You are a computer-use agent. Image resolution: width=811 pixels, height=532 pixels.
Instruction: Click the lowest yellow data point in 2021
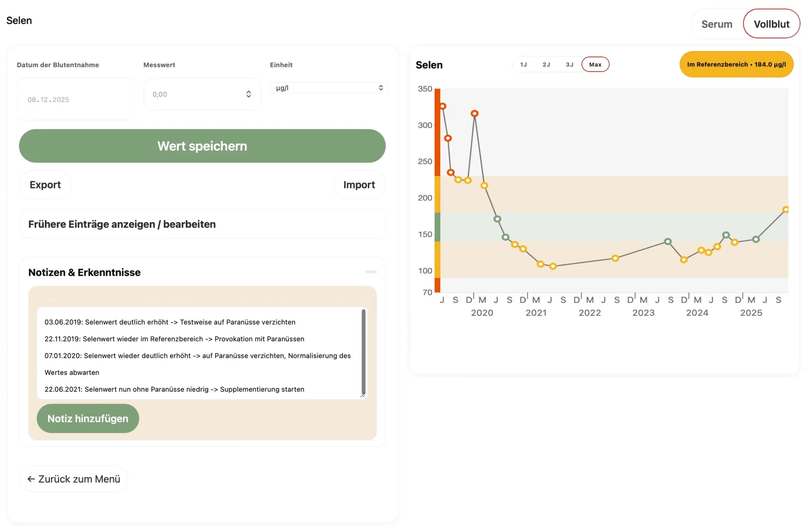[552, 266]
